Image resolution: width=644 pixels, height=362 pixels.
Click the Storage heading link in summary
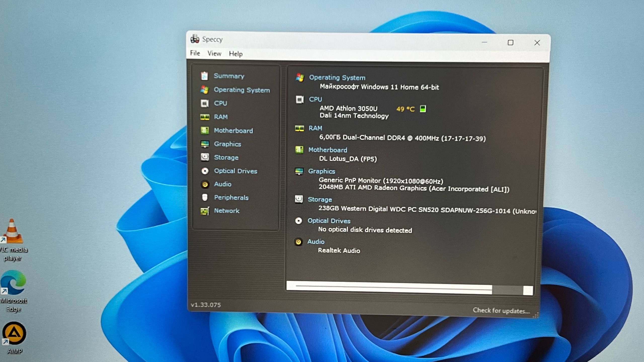pos(320,200)
